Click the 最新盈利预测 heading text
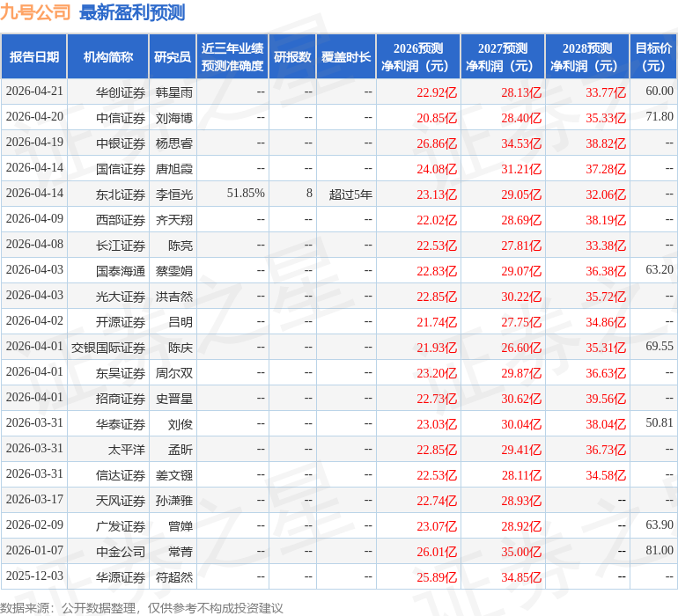 point(132,12)
